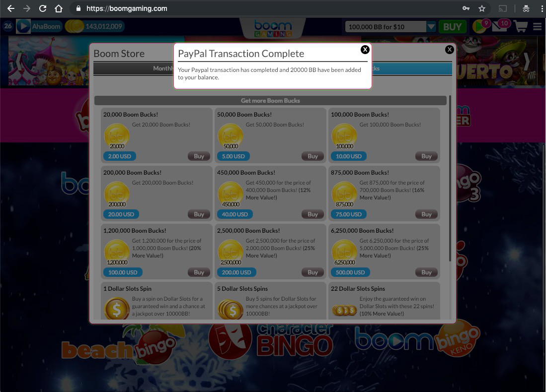Click the browser home icon
The width and height of the screenshot is (546, 392).
coord(59,8)
